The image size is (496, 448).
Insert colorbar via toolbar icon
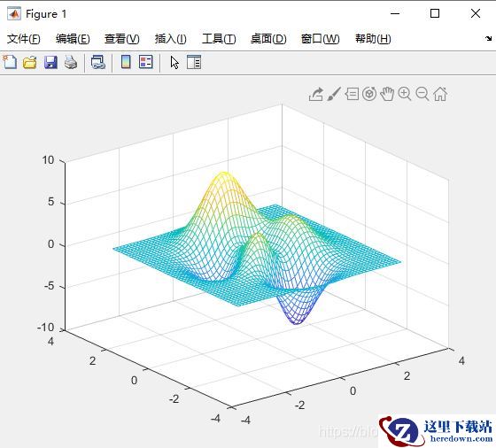click(126, 62)
